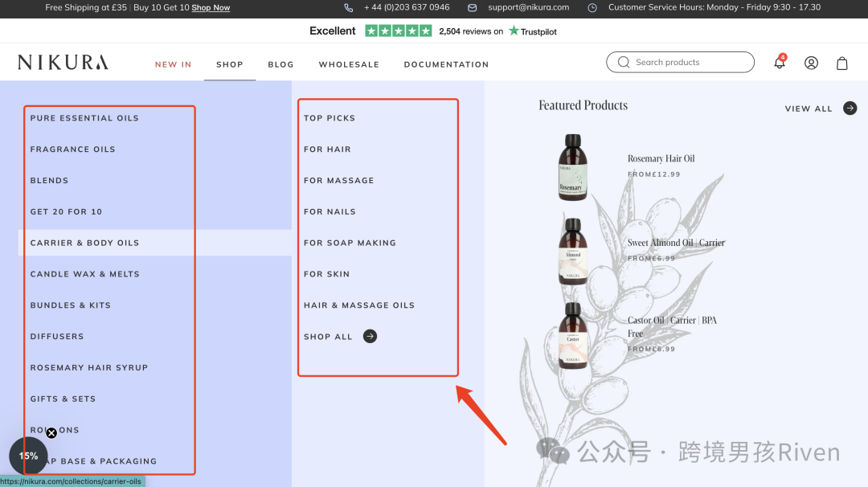
Task: Select Bundles & Kits category
Action: pyautogui.click(x=70, y=305)
